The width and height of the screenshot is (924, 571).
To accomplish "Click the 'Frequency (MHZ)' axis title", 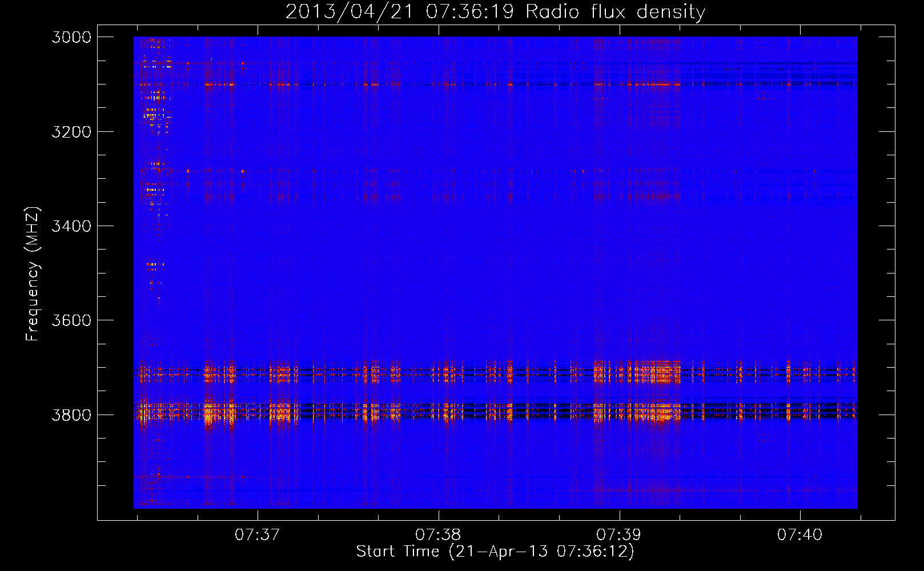I will [x=33, y=274].
